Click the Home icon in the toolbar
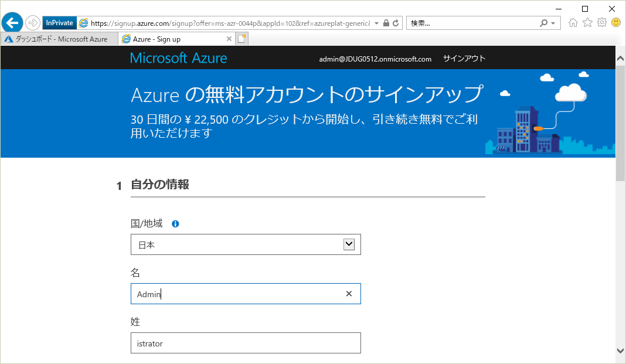The image size is (626, 364). (x=573, y=23)
